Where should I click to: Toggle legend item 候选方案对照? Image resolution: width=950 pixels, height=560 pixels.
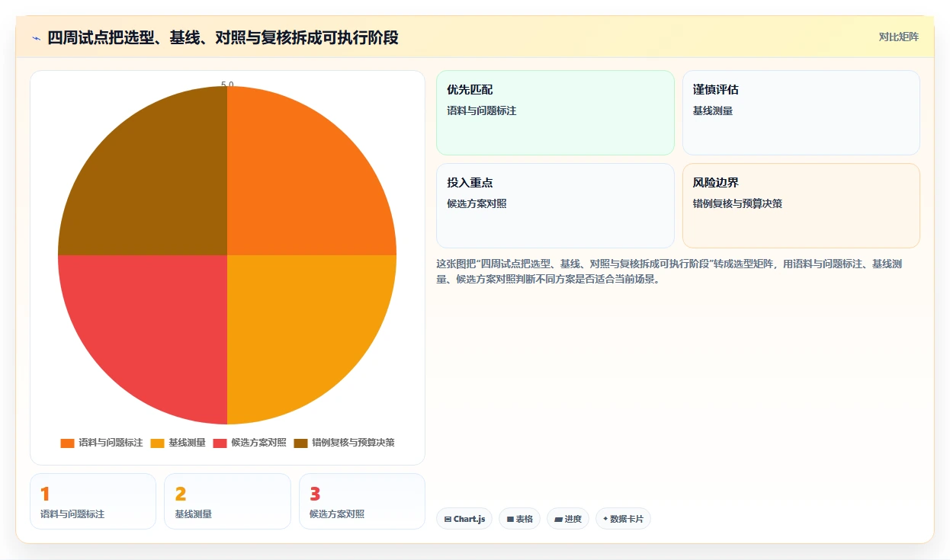[249, 443]
